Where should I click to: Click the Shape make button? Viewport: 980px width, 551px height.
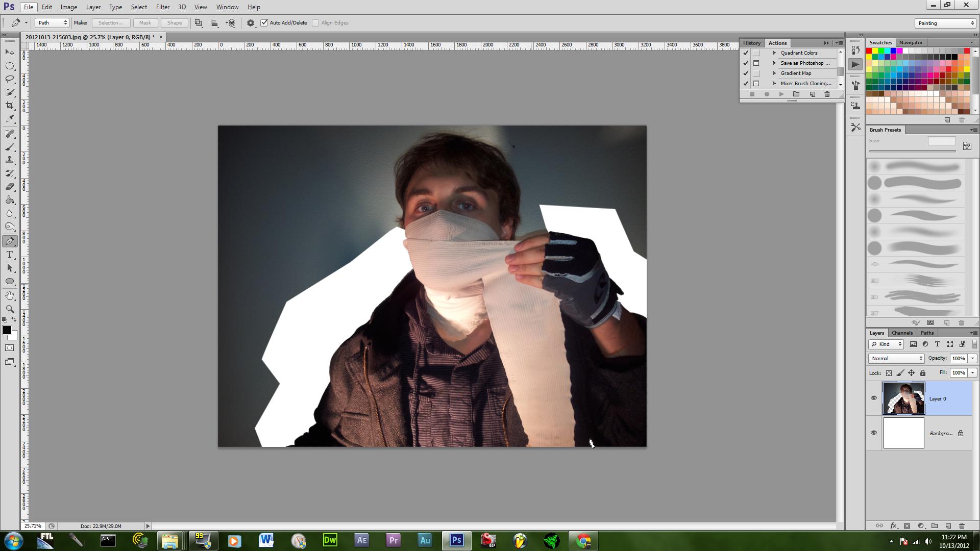point(174,23)
